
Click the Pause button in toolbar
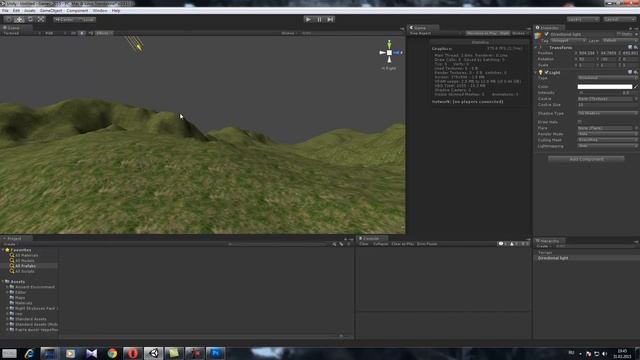pos(319,19)
